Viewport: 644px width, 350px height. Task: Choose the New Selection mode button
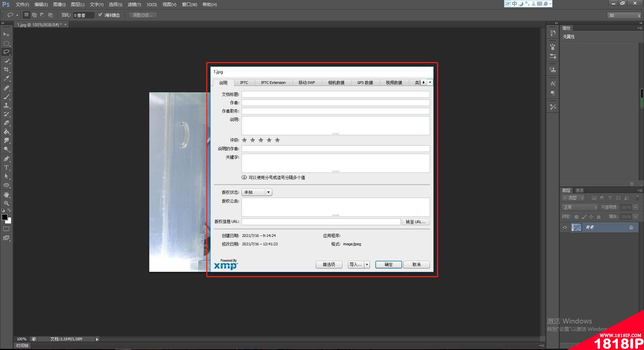[x=26, y=15]
